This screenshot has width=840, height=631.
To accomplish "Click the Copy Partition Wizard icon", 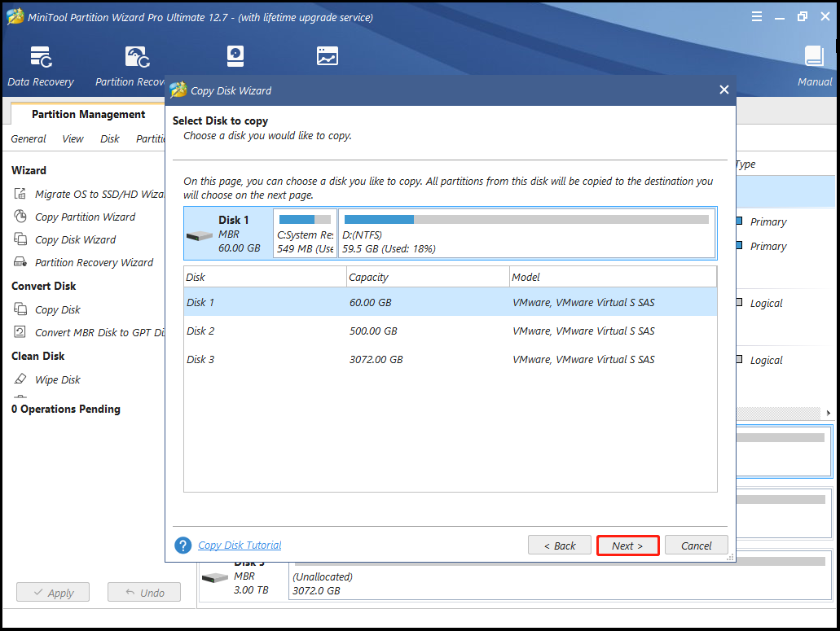I will coord(20,217).
